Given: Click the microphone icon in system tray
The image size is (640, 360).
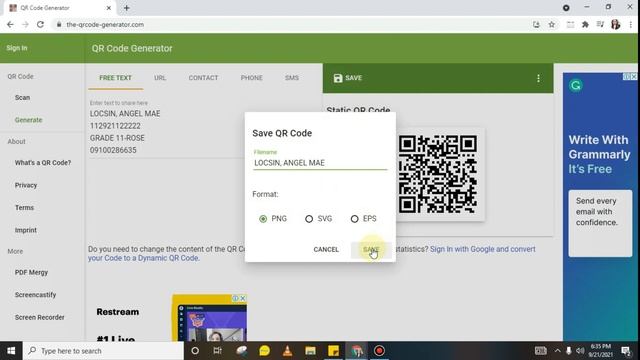Looking at the screenshot, I should pyautogui.click(x=569, y=351).
